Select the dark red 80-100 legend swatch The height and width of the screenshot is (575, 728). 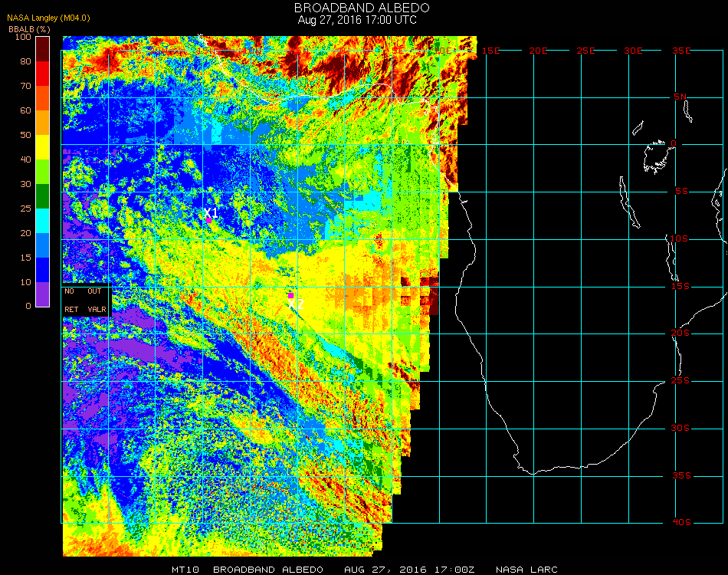click(x=43, y=49)
